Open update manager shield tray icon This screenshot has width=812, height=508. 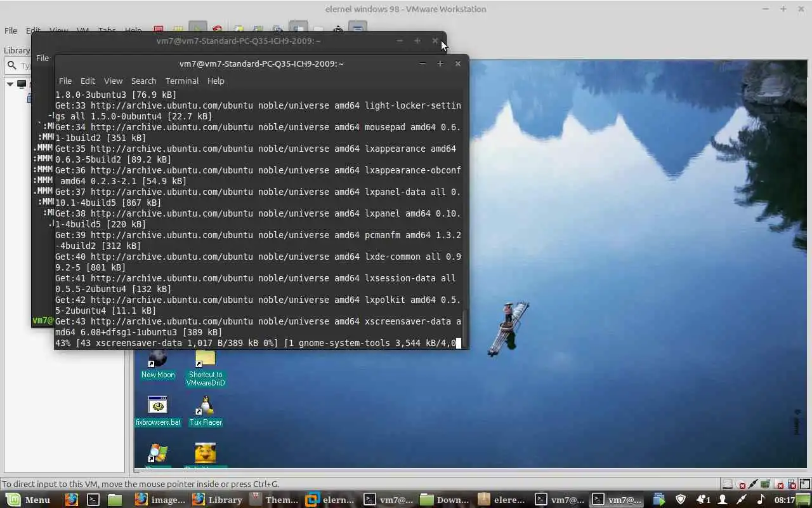681,500
